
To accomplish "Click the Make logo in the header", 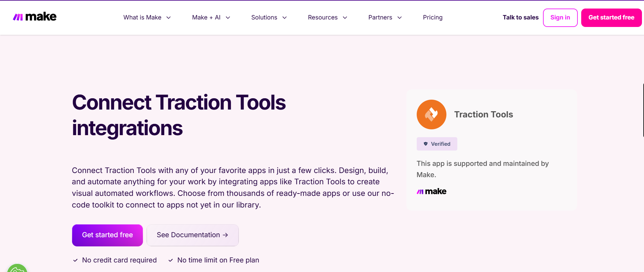I will (34, 17).
